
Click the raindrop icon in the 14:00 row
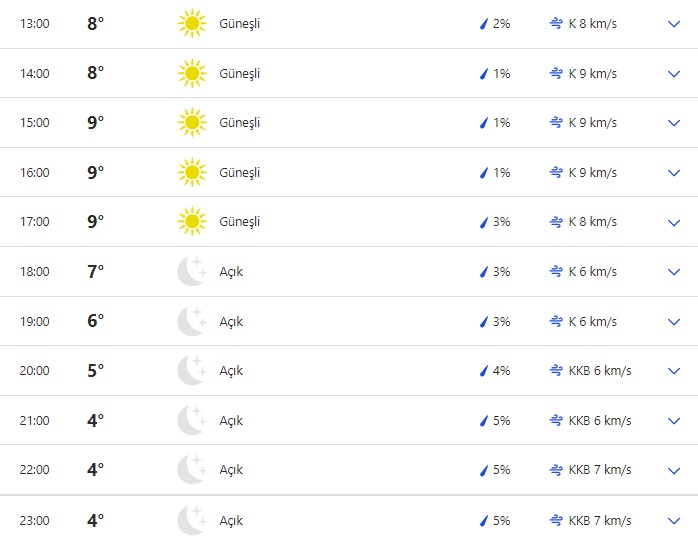pos(484,73)
